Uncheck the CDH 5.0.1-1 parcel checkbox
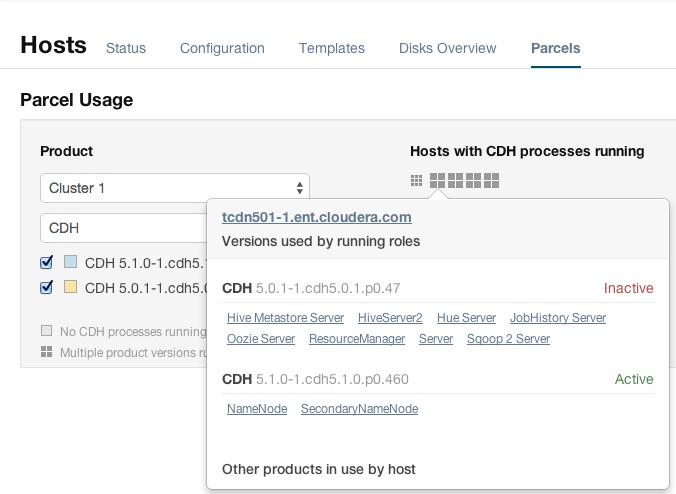This screenshot has width=676, height=494. point(46,287)
